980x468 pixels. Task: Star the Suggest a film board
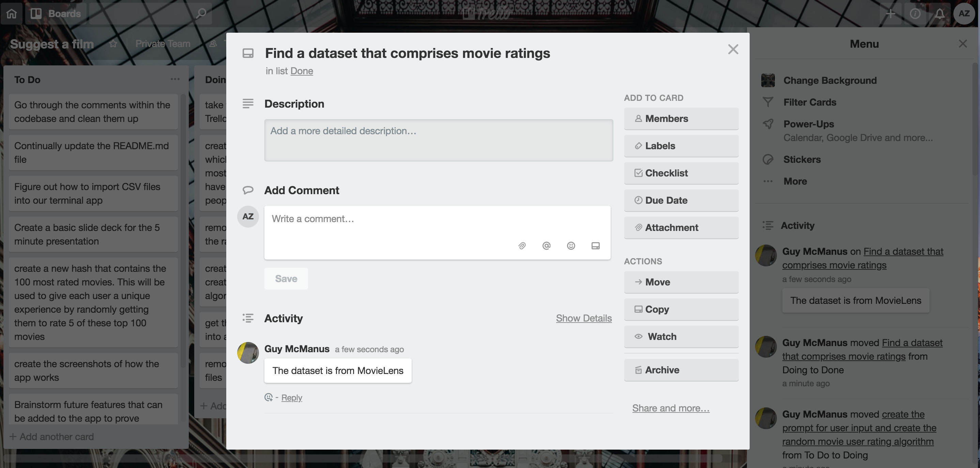tap(113, 44)
